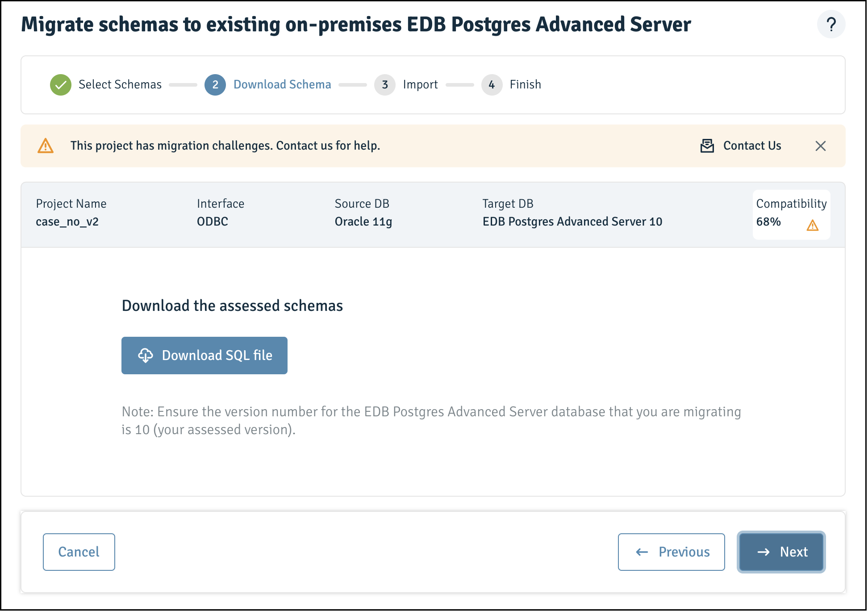Viewport: 868px width, 611px height.
Task: Click the green Select Schemas checkmark icon
Action: [x=61, y=85]
